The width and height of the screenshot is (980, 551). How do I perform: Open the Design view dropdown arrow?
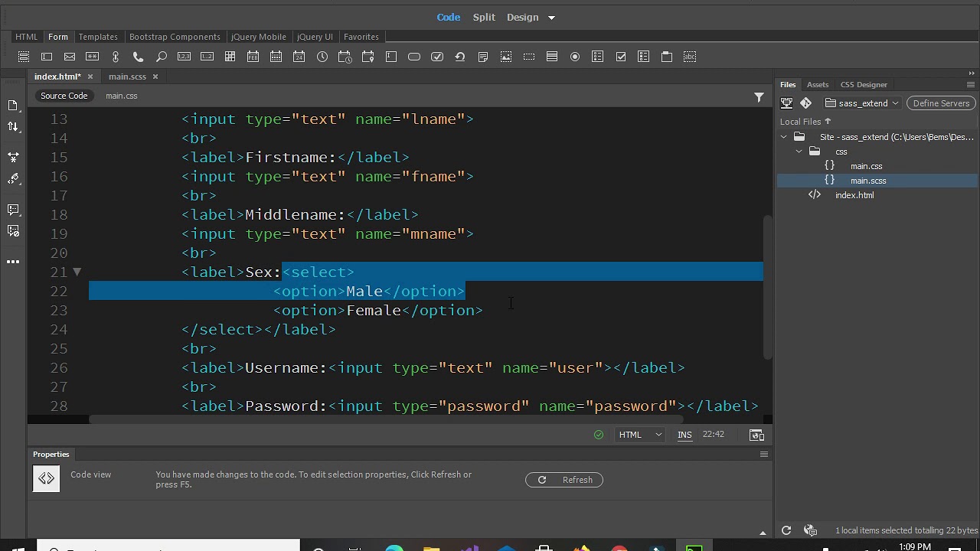551,18
